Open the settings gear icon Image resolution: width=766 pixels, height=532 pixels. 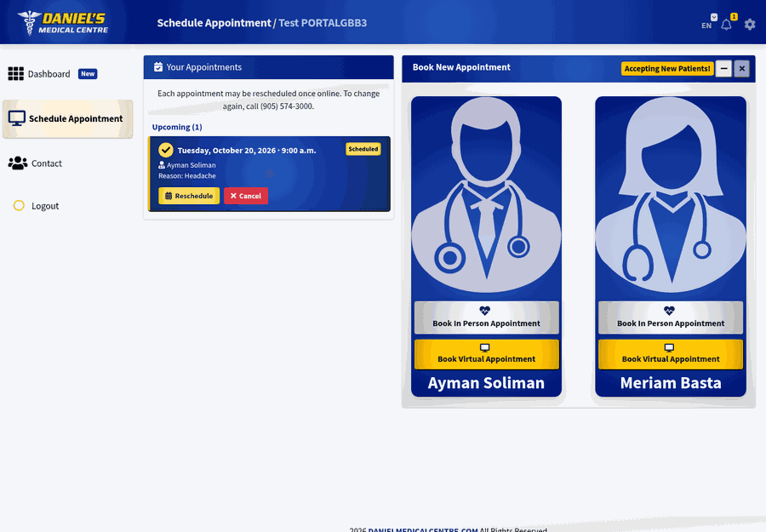click(750, 24)
